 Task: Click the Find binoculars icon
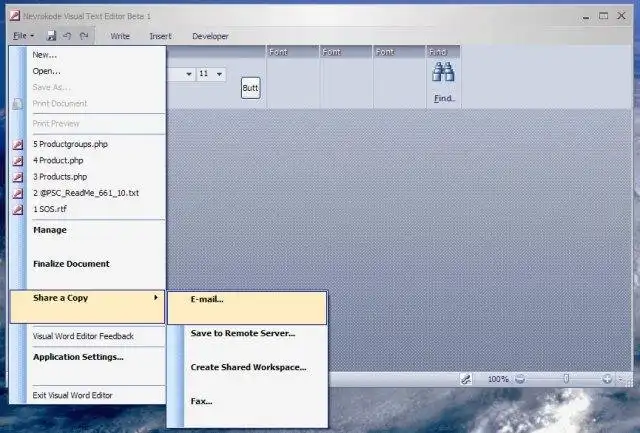(443, 72)
